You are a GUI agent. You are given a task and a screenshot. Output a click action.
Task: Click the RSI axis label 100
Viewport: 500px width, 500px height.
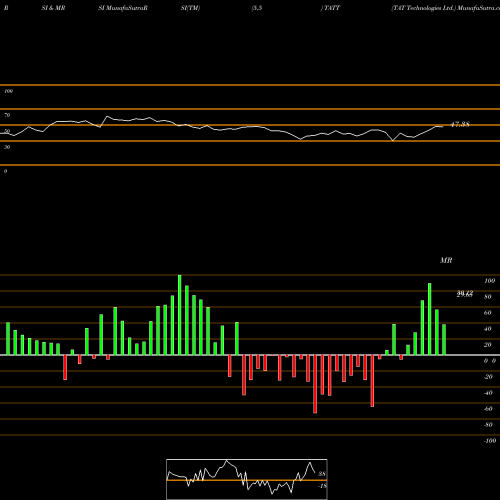pyautogui.click(x=9, y=91)
